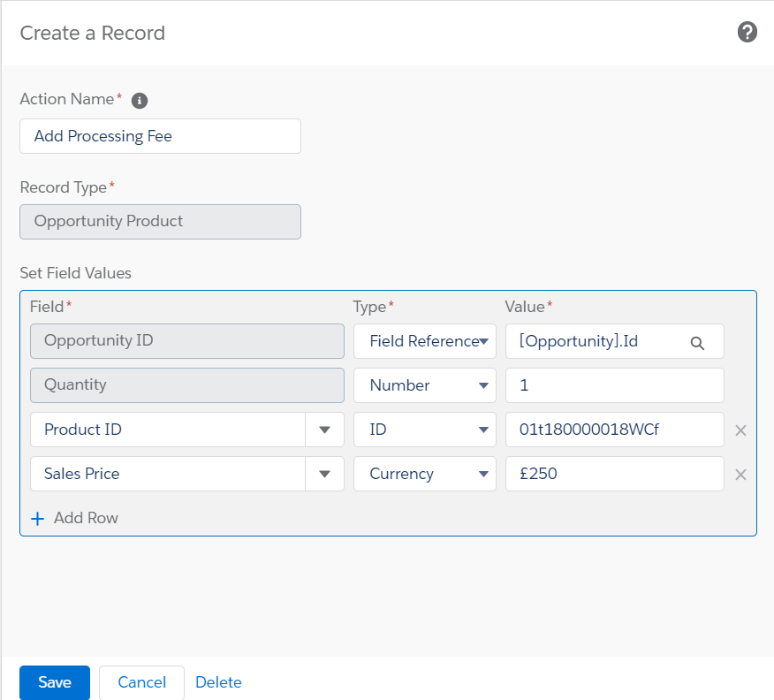The width and height of the screenshot is (774, 700).
Task: Click the Sales Price value £250
Action: click(x=614, y=474)
